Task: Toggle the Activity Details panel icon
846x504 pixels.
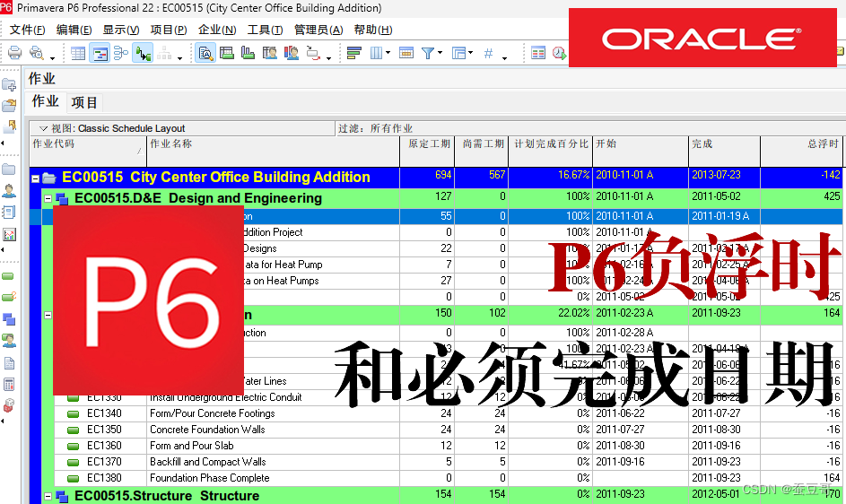Action: click(x=205, y=53)
